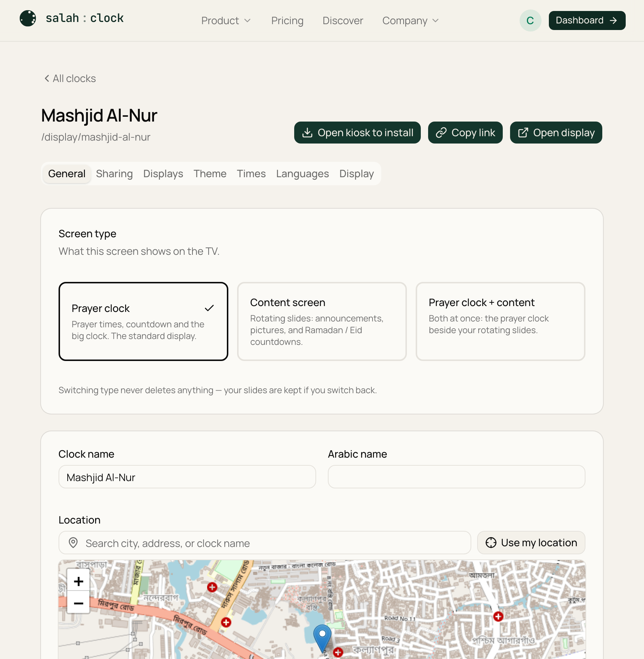644x659 pixels.
Task: Copy the clock link
Action: pyautogui.click(x=465, y=133)
